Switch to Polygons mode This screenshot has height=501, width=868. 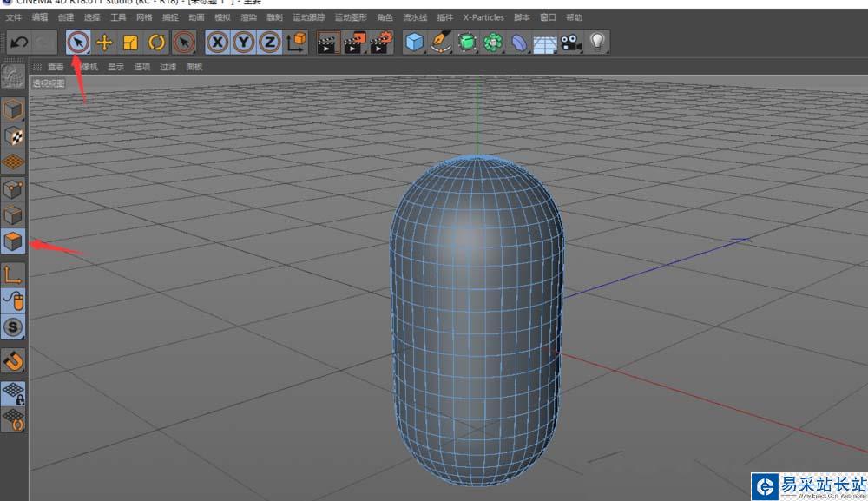tap(13, 241)
